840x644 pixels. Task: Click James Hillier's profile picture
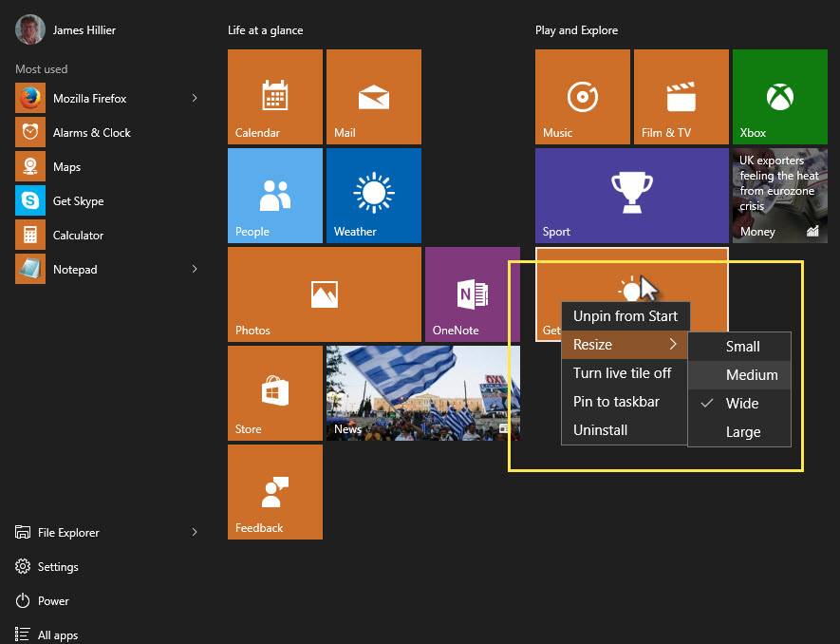(x=30, y=29)
